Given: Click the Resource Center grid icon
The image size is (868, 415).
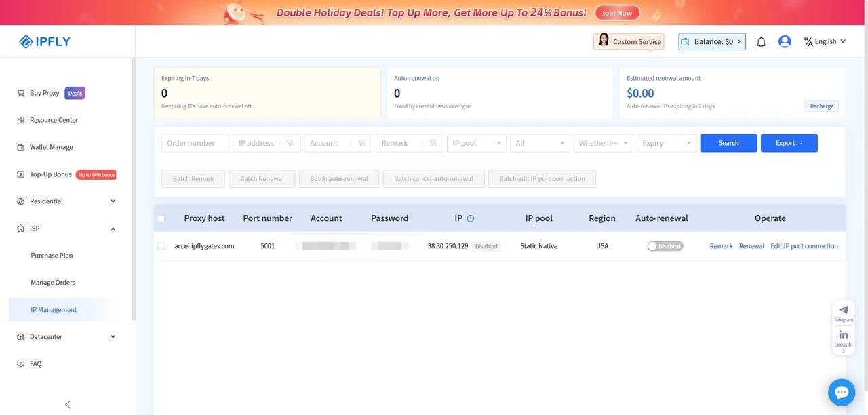Looking at the screenshot, I should click(20, 120).
